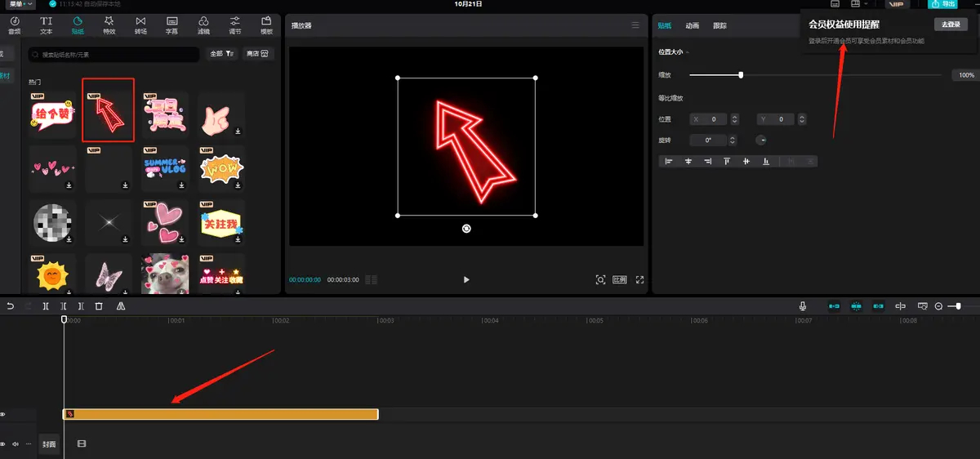This screenshot has width=980, height=459.
Task: Click the delete clip icon in timeline toolbar
Action: pos(99,306)
